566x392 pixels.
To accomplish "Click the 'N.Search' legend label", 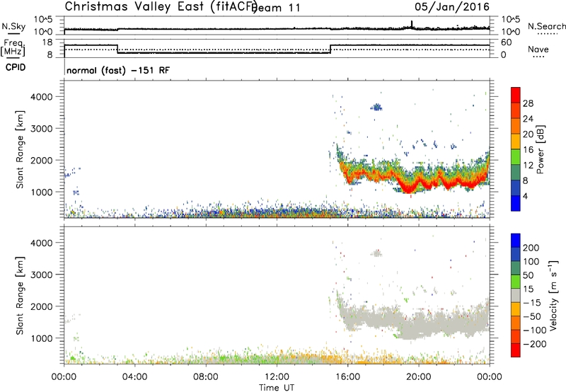I will [x=547, y=26].
